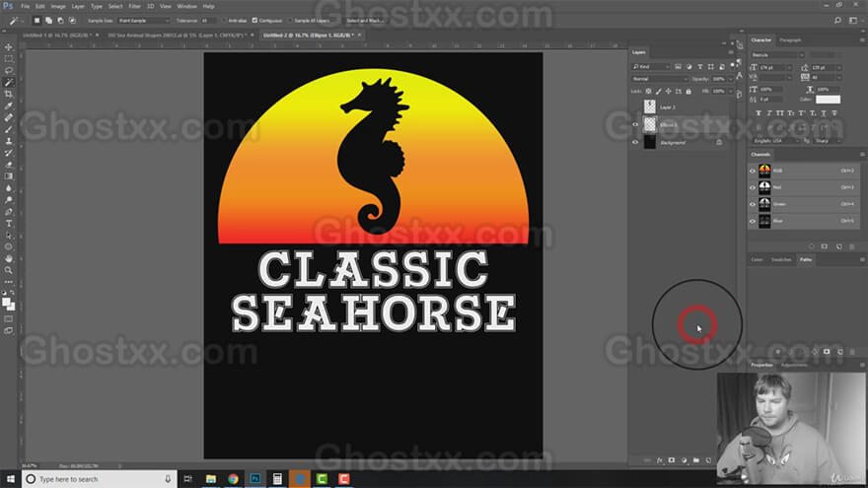Click the Add to selection icon
Image resolution: width=868 pixels, height=488 pixels.
(48, 21)
